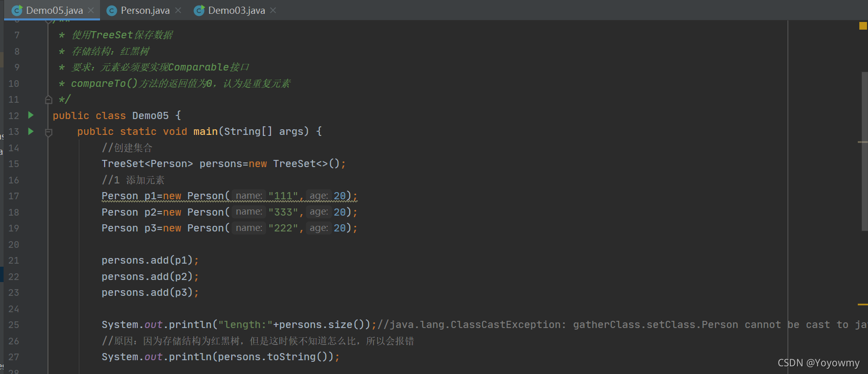This screenshot has height=374, width=868.
Task: Click the name: parameter hint on line 17
Action: coord(249,196)
